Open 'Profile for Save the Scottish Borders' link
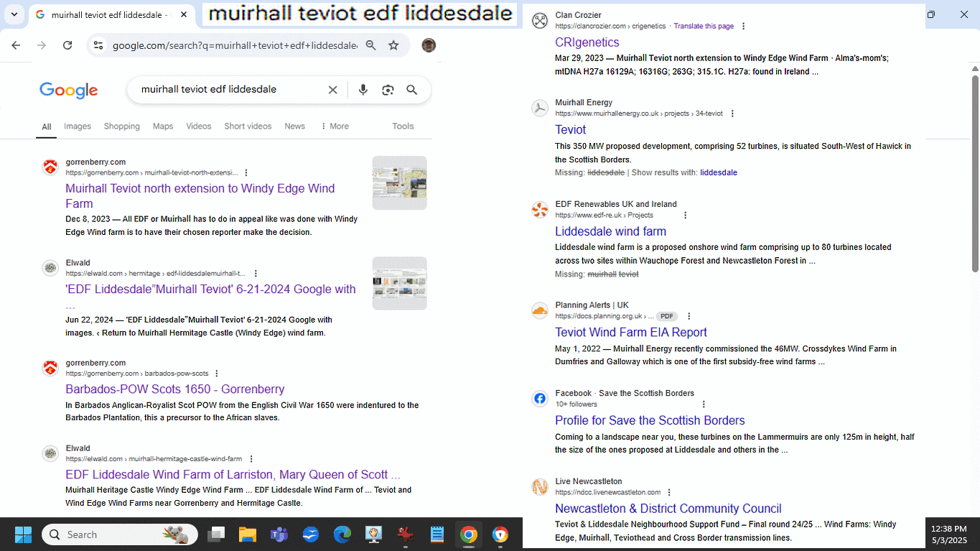This screenshot has width=980, height=551. 650,421
